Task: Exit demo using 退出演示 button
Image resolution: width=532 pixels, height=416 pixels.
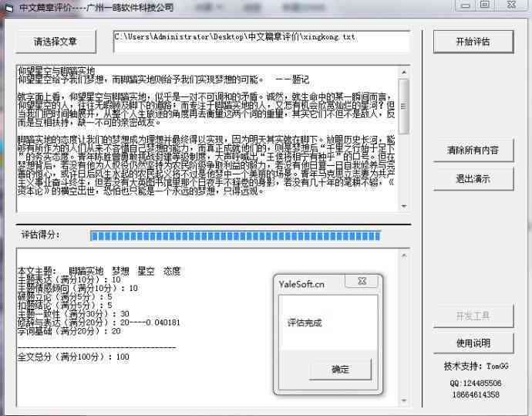Action: tap(473, 178)
